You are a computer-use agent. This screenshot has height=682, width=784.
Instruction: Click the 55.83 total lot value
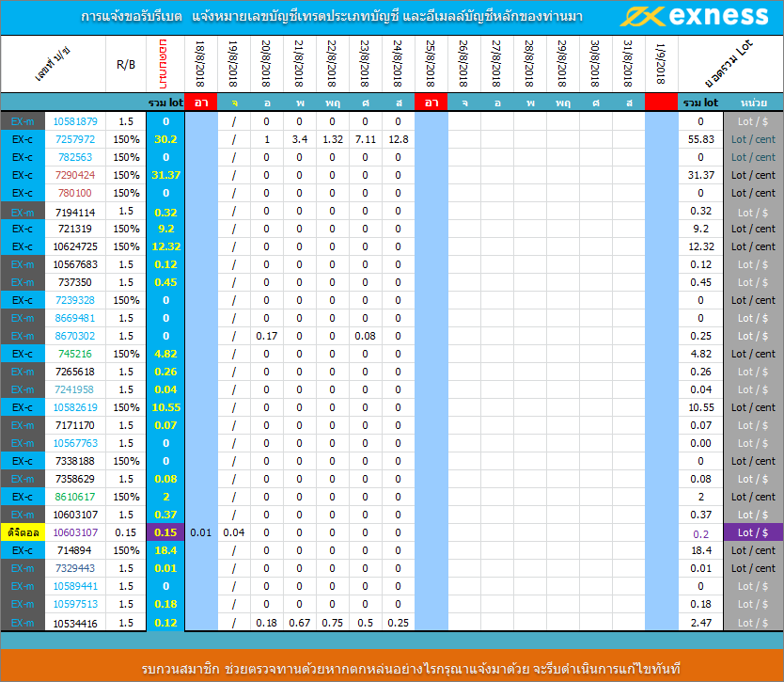(x=701, y=139)
